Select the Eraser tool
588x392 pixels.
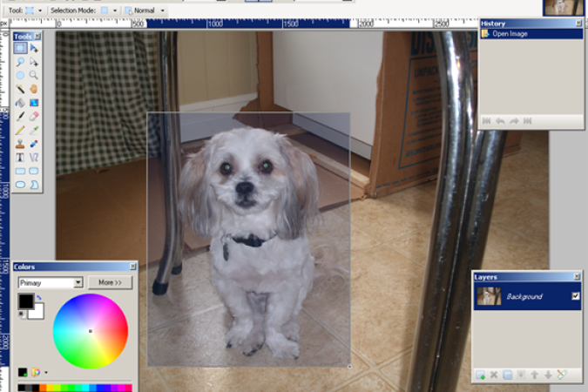point(34,116)
